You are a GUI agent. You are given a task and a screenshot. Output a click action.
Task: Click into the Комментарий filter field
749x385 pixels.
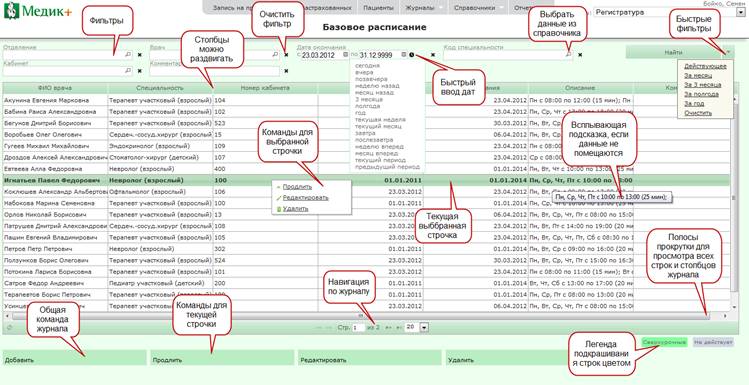click(x=214, y=71)
